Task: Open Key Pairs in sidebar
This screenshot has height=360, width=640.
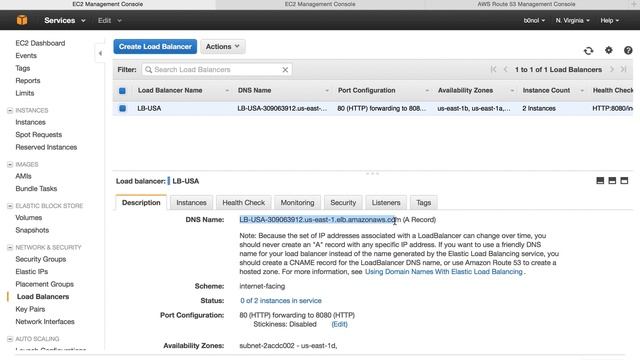Action: (x=30, y=309)
